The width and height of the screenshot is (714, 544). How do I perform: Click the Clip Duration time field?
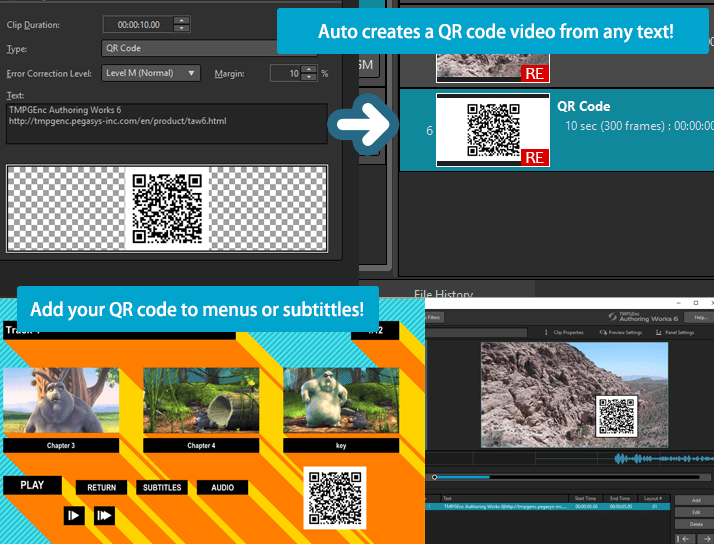click(x=138, y=25)
